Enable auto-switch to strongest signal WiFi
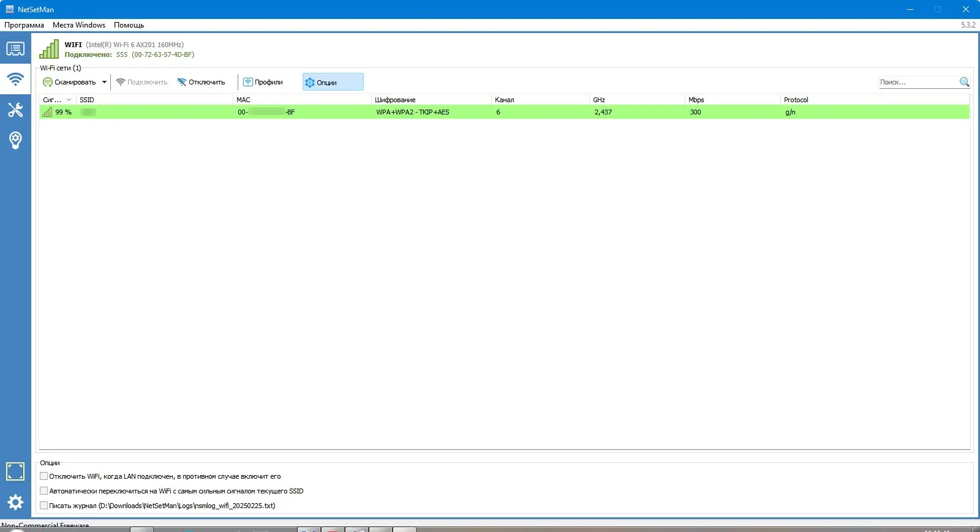Image resolution: width=980 pixels, height=532 pixels. [x=43, y=491]
